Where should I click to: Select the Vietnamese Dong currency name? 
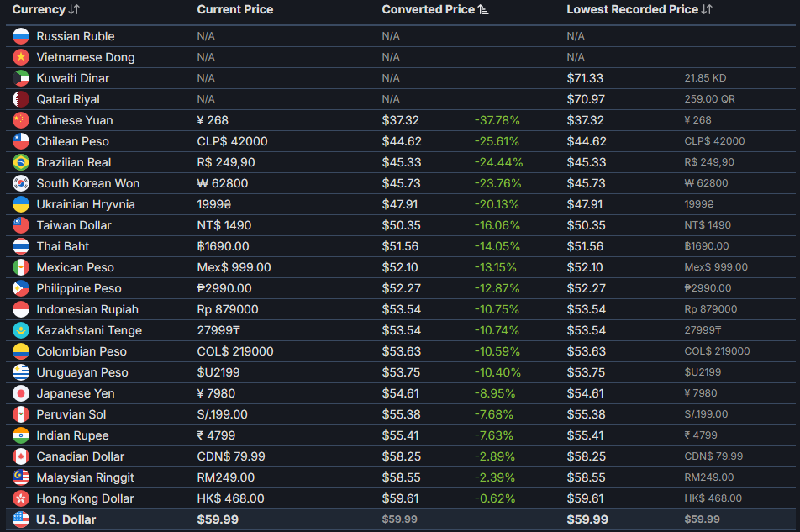pyautogui.click(x=86, y=57)
